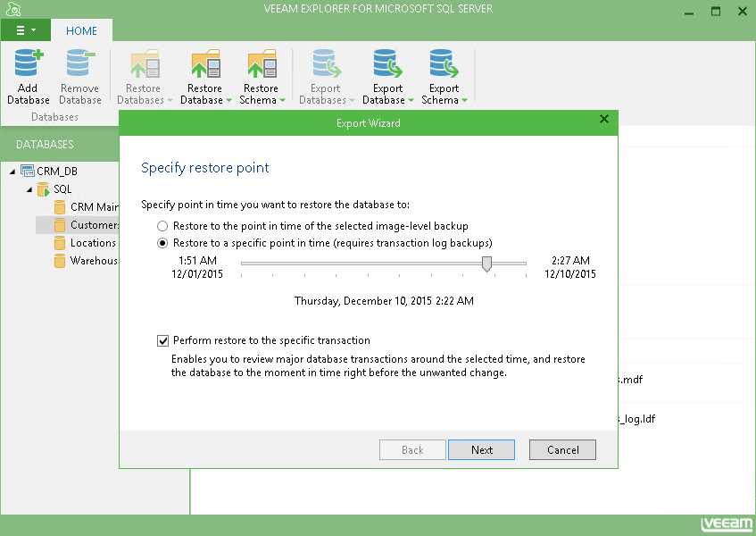
Task: Click the Restore Databases folder icon
Action: 145,63
